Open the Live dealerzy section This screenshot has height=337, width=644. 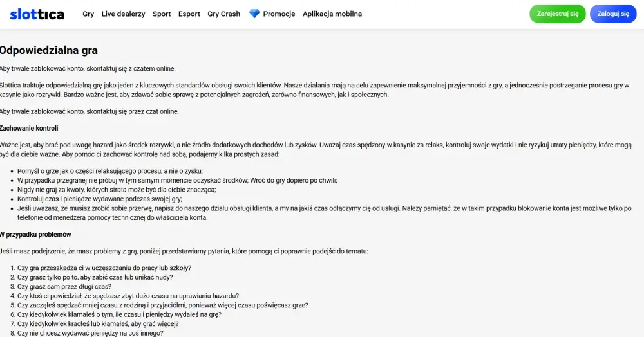coord(123,14)
